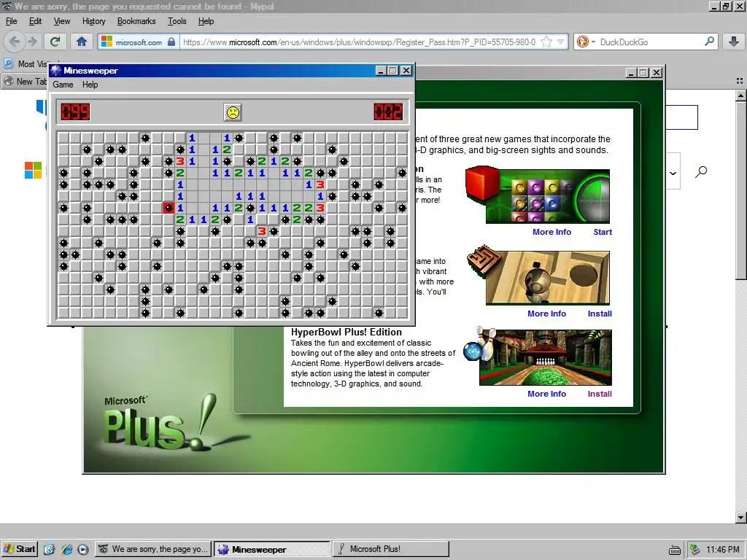Screen dimensions: 747x560
Task: Click the page scrollbar up arrow
Action: point(741,96)
